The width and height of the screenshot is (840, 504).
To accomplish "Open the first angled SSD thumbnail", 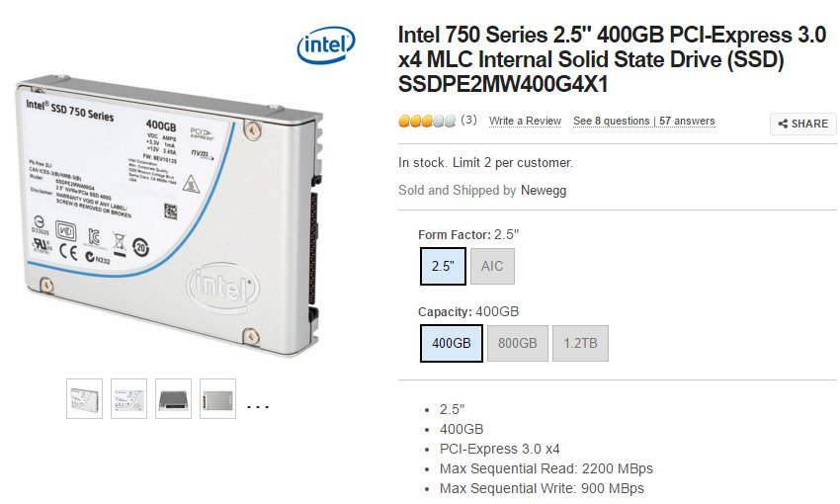I will tap(85, 398).
